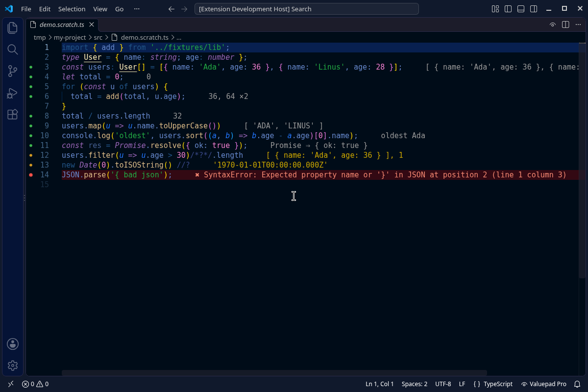Open the Explorer view in activity bar

[13, 28]
